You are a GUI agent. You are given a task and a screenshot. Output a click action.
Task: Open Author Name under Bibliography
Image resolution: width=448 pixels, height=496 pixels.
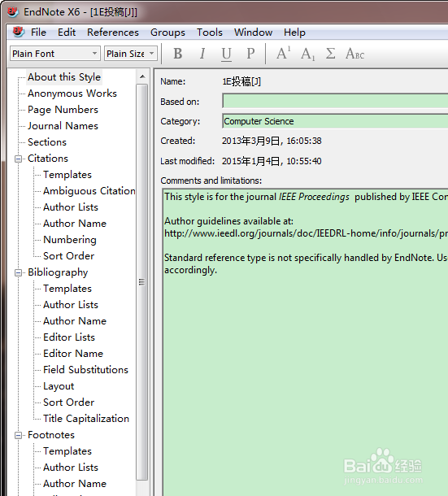tap(75, 321)
